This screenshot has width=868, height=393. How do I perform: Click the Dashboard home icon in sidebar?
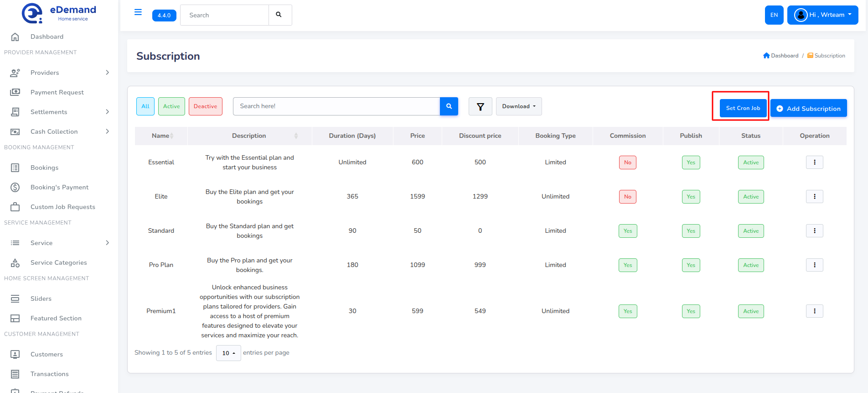tap(15, 37)
